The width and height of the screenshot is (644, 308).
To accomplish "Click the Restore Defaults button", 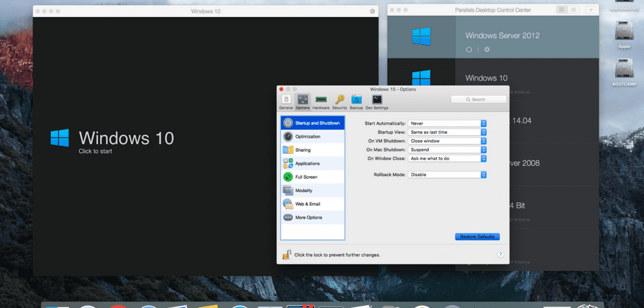I will click(477, 236).
